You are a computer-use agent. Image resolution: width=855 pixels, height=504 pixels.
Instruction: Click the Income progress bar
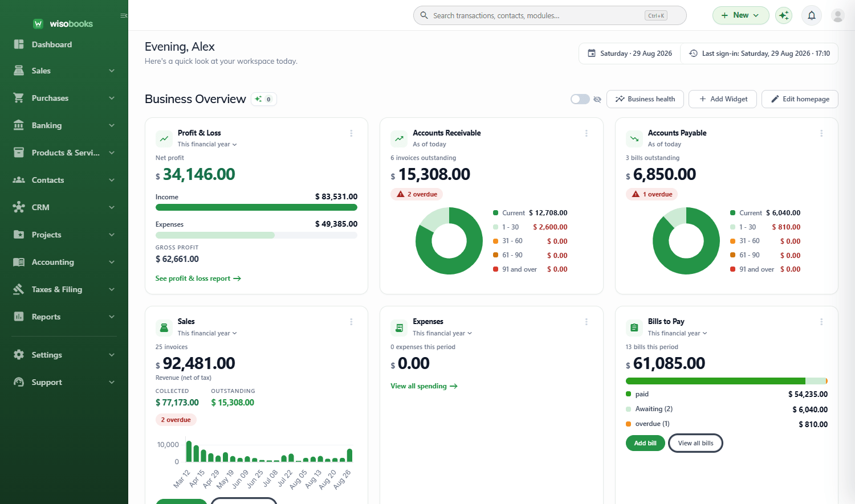(x=256, y=207)
